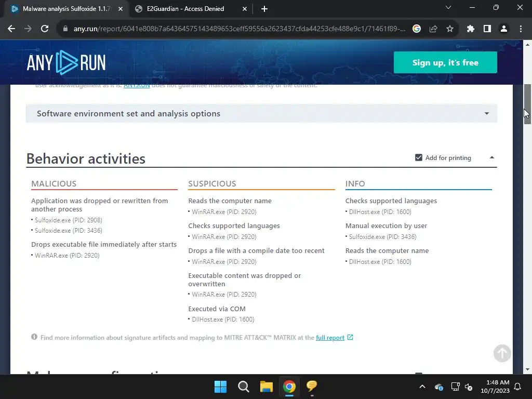This screenshot has width=532, height=399.
Task: Reload the any.run page
Action: coord(45,29)
